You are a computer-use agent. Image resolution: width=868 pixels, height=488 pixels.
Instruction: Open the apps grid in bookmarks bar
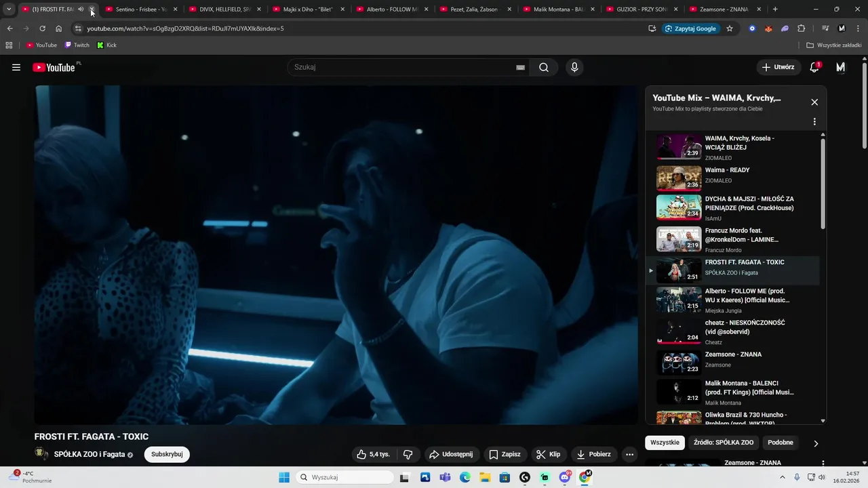point(9,45)
